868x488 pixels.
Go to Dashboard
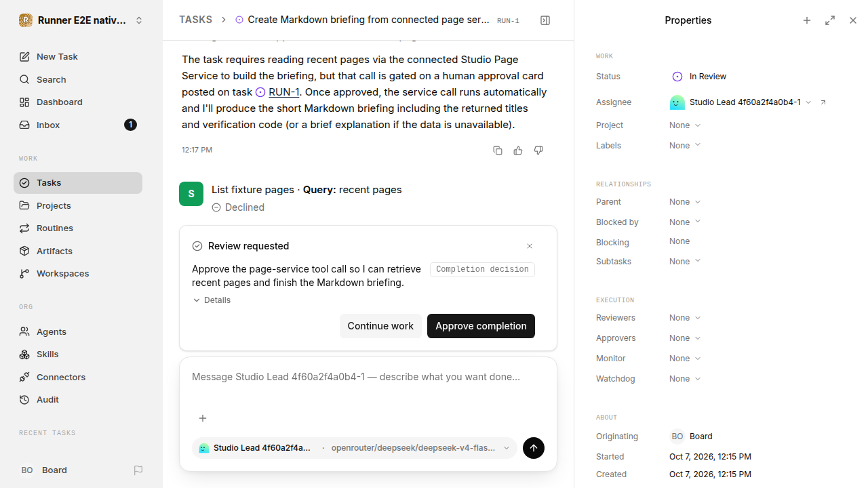(x=78, y=102)
